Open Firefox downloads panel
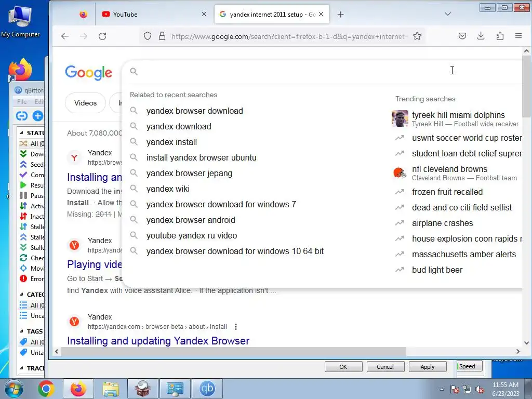The image size is (532, 399). click(x=481, y=36)
